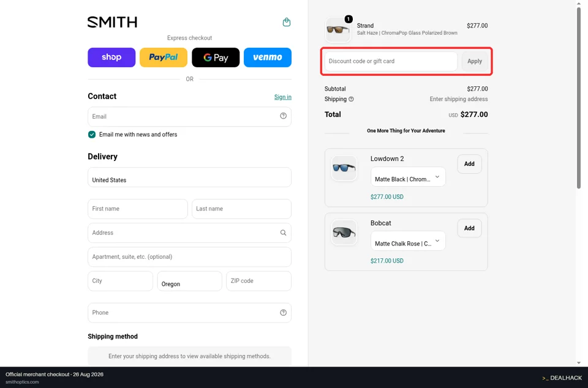Uncheck Email me with news and offers
588x388 pixels.
92,135
